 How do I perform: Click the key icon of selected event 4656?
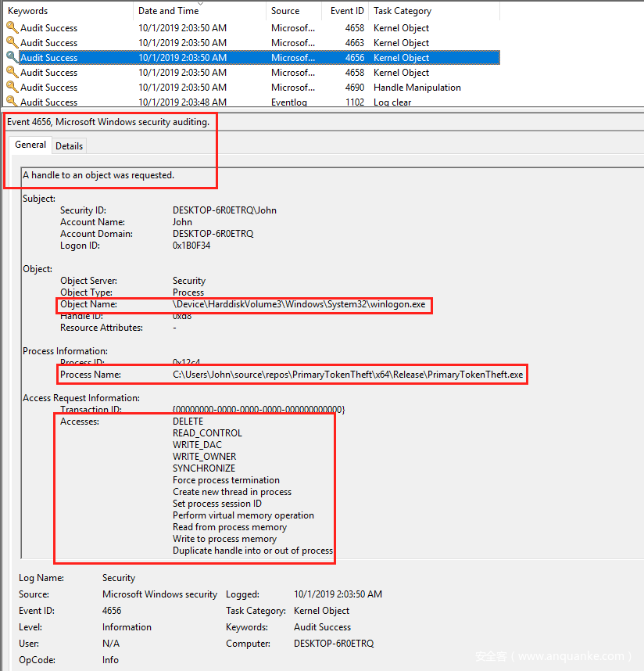point(12,58)
